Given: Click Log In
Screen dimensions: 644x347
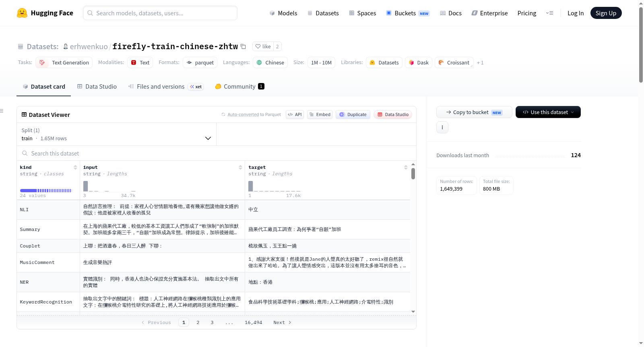Looking at the screenshot, I should [576, 13].
